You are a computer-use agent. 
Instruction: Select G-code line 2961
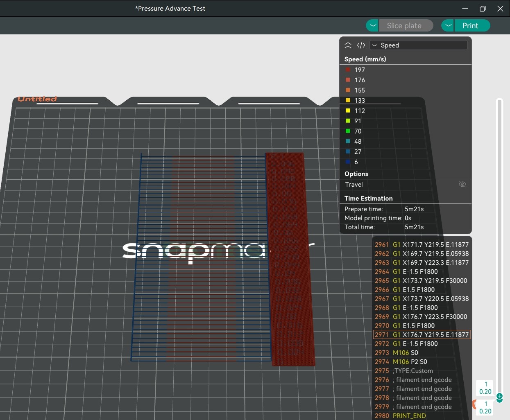click(x=422, y=244)
